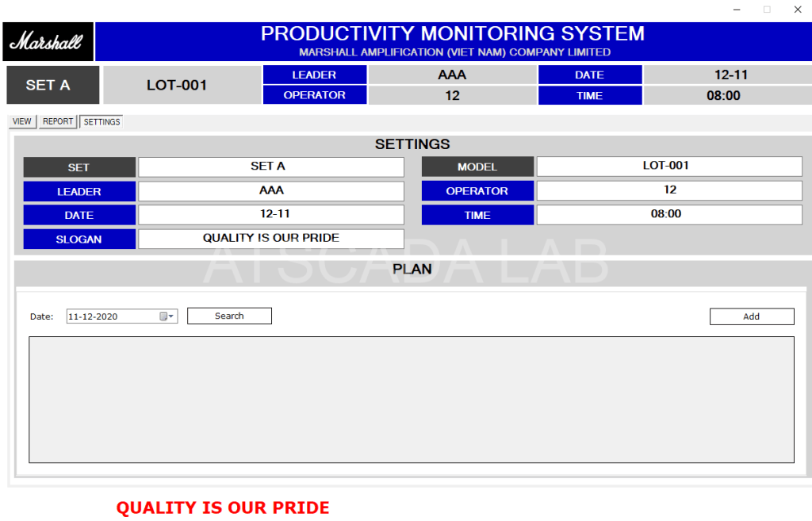Click the PRODUCTIVITY MONITORING SYSTEM title
Viewport: 812px width, 521px height.
pyautogui.click(x=453, y=33)
